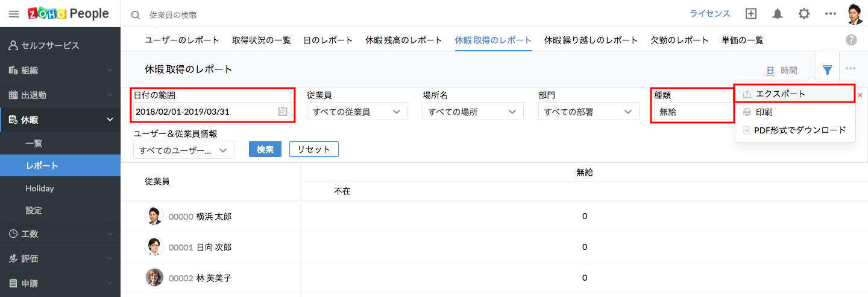Open the help question mark icon
Screen dimensions: 868x297
click(x=851, y=40)
